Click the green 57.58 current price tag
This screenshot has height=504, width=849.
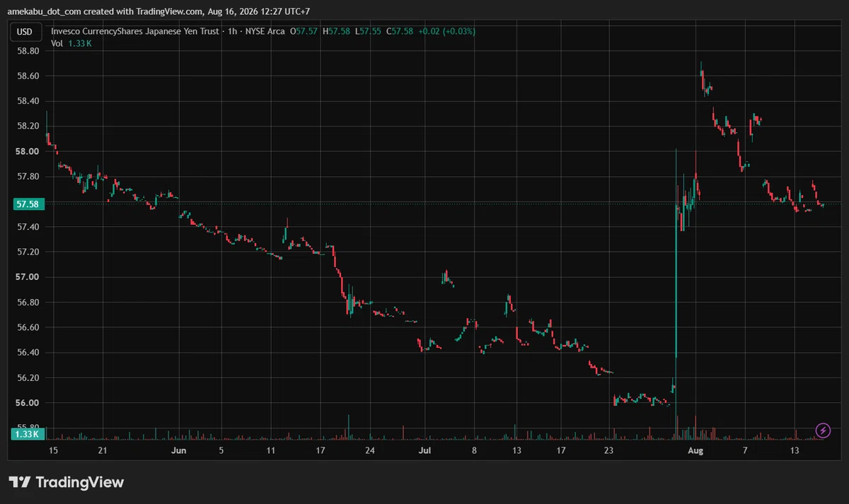point(25,204)
